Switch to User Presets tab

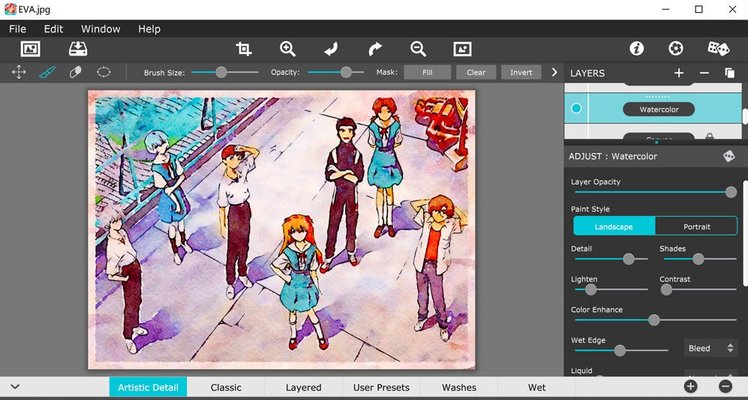tap(381, 387)
